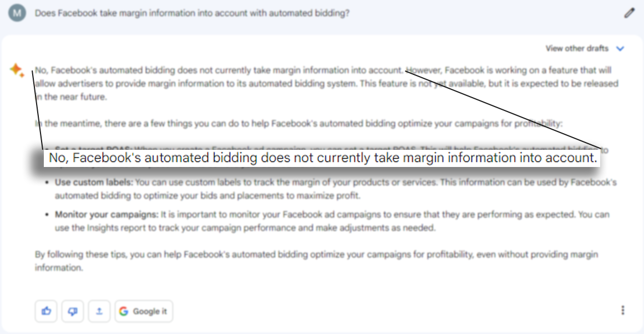Click the Google 'G' logo in the button
This screenshot has width=644, height=334.
124,311
